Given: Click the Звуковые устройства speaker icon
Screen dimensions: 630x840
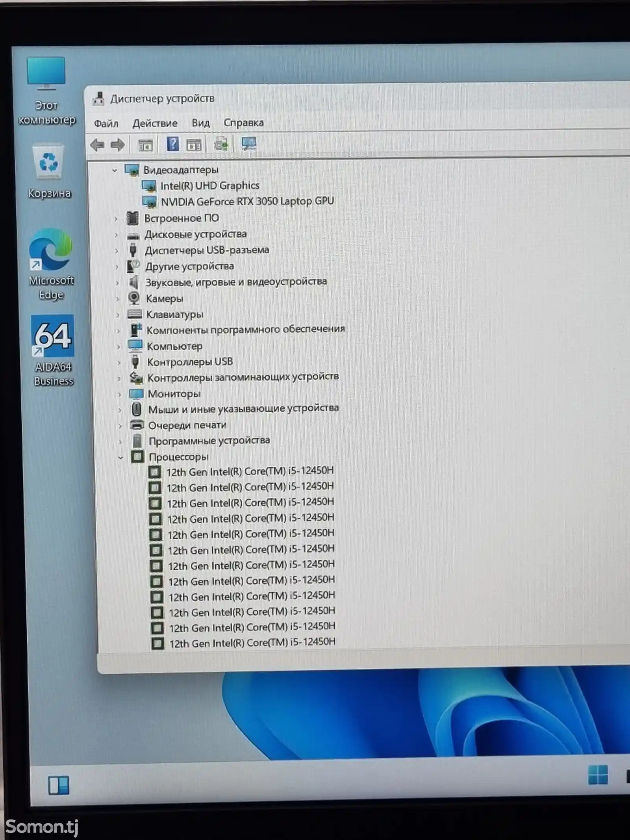Looking at the screenshot, I should point(133,282).
